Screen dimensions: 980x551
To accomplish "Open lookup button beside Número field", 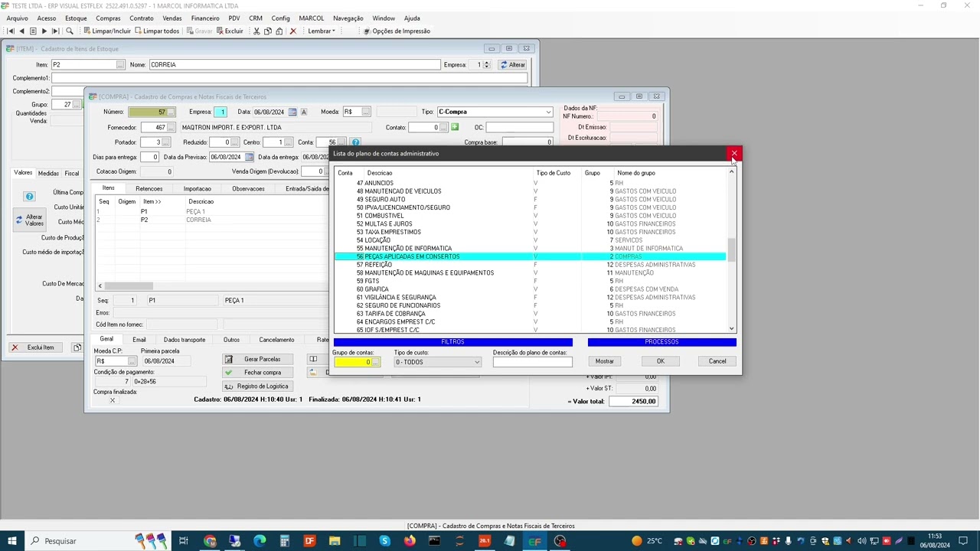I will click(171, 112).
